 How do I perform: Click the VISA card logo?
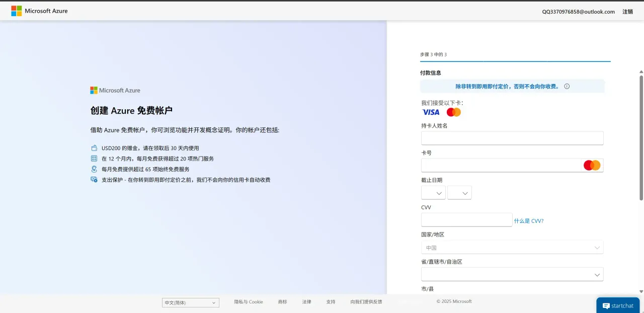(x=431, y=112)
